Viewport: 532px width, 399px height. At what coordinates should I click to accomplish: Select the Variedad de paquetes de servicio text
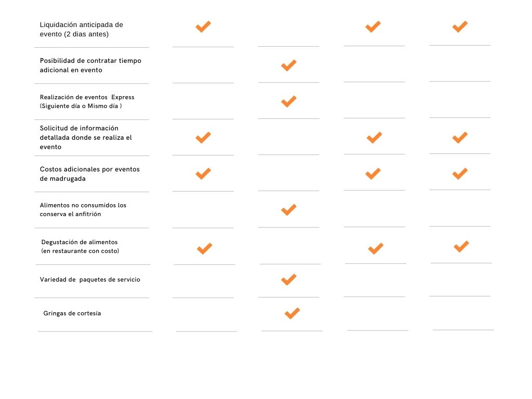[x=90, y=280]
